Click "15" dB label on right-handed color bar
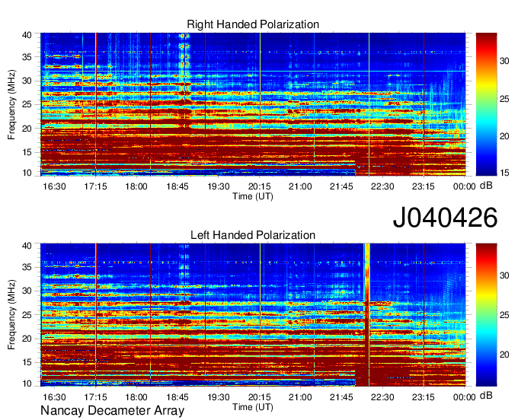This screenshot has height=420, width=518. pos(504,173)
